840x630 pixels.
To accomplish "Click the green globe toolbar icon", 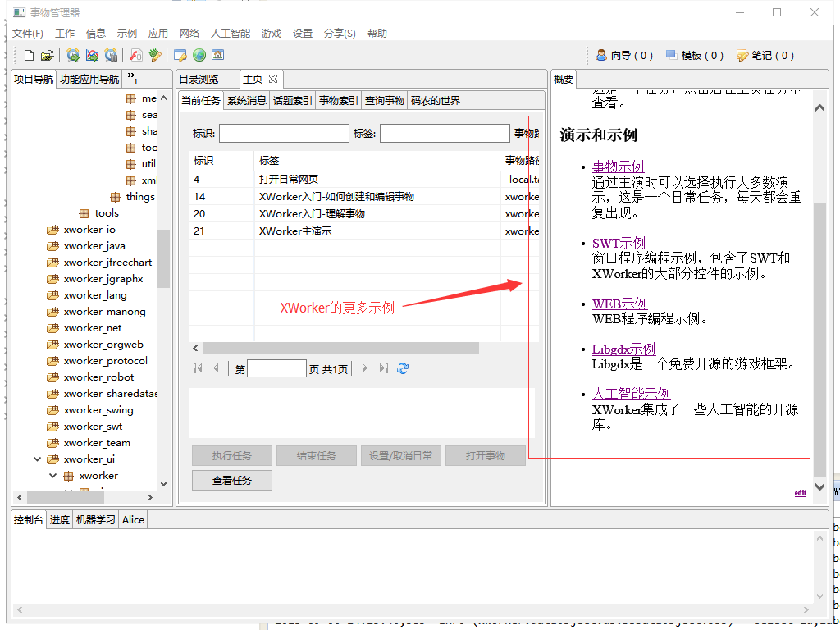I will coord(199,55).
